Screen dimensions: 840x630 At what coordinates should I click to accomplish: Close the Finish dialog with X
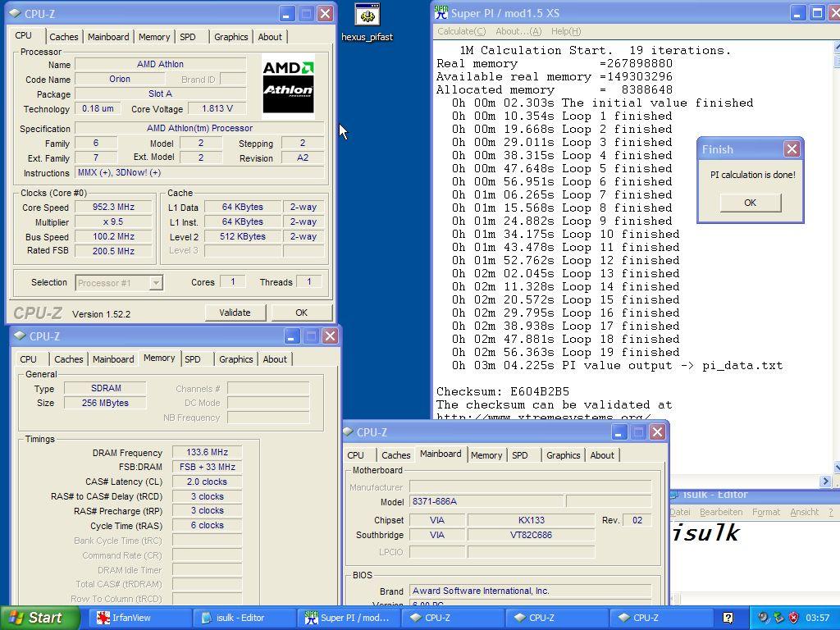792,149
